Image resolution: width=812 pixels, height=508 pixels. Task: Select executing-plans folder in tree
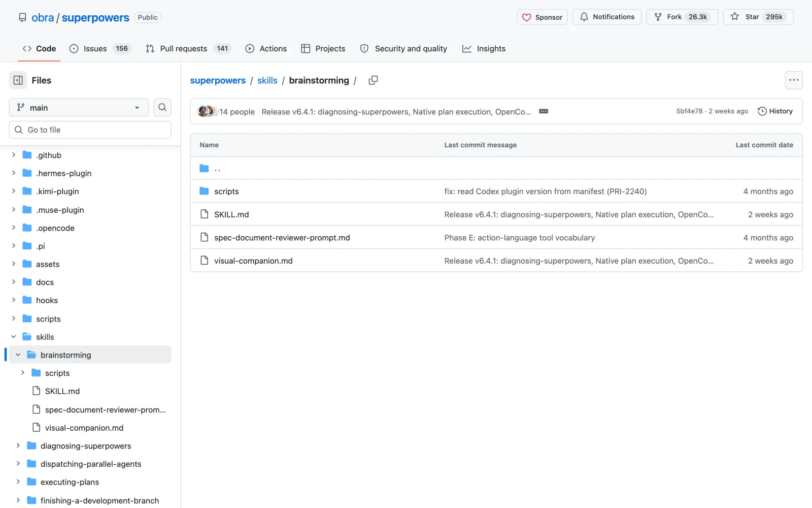point(70,482)
